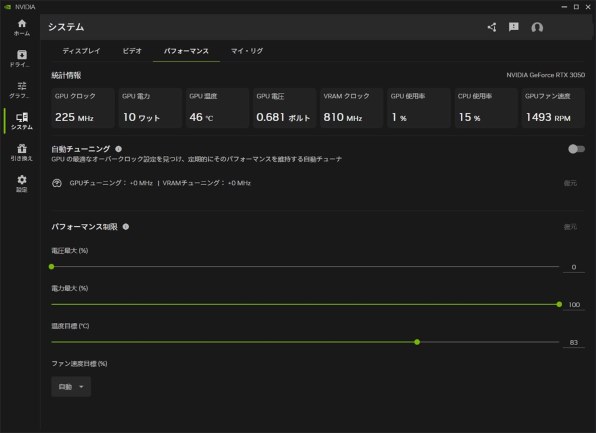596x433 pixels.
Task: Click the 電圧最大 value field showing 0
Action: (x=574, y=267)
